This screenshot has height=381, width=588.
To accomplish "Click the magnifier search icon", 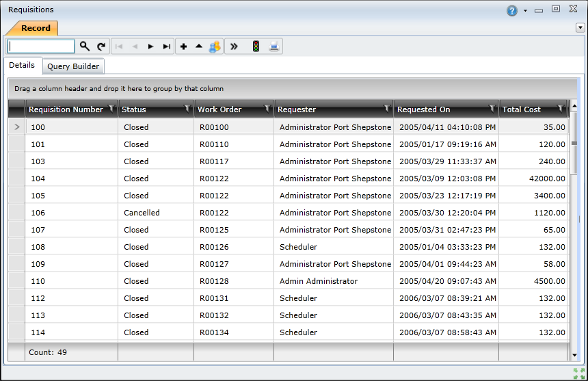I will 85,47.
